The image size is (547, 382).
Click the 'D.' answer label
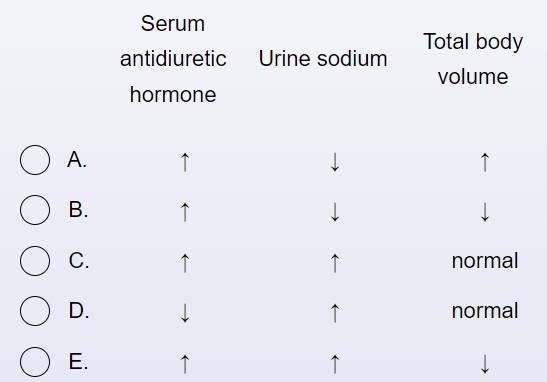tap(79, 311)
